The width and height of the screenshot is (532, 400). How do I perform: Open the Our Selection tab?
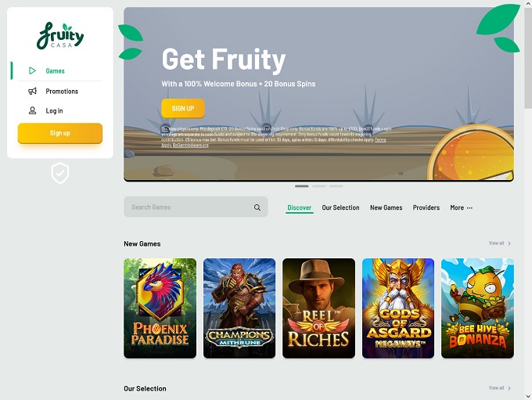tap(340, 207)
